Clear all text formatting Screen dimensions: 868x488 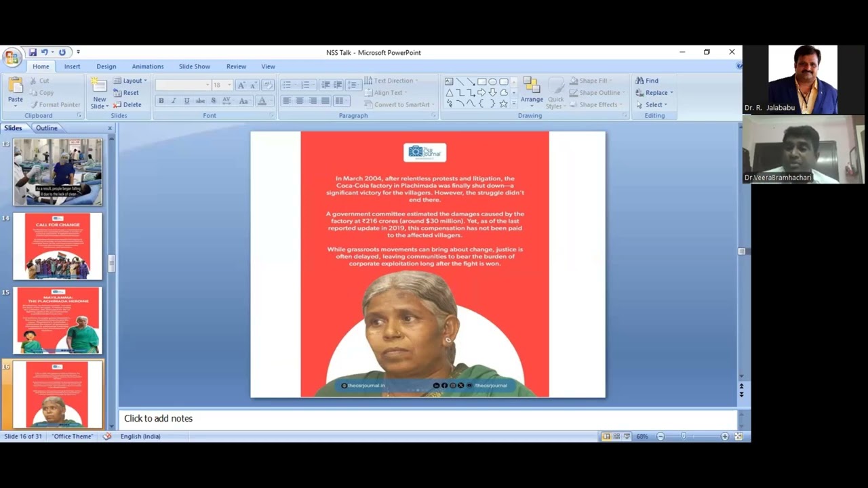click(x=268, y=85)
